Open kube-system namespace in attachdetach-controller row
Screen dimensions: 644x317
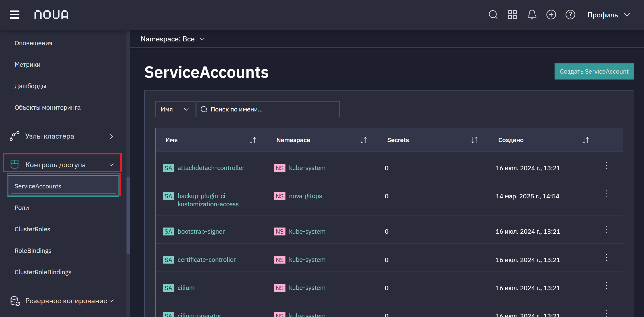307,168
